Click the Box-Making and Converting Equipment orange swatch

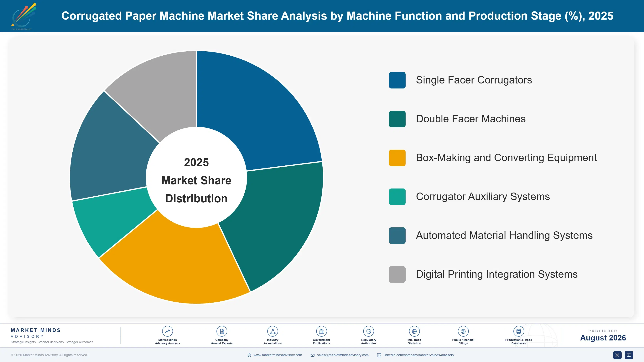tap(397, 158)
